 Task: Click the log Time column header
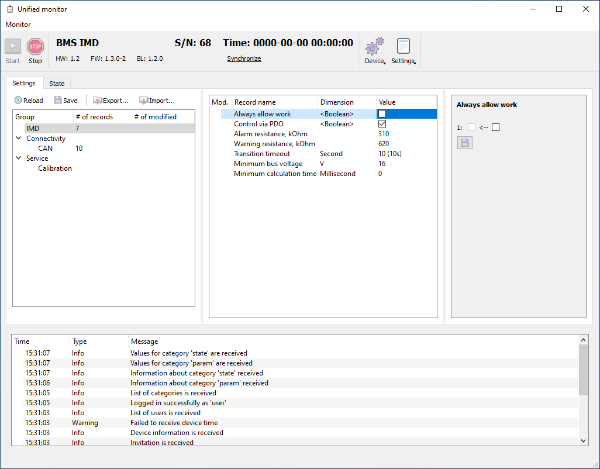point(41,341)
